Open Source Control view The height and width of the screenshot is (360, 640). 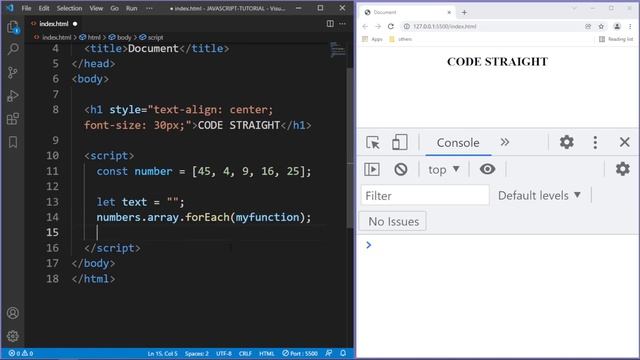(x=13, y=73)
